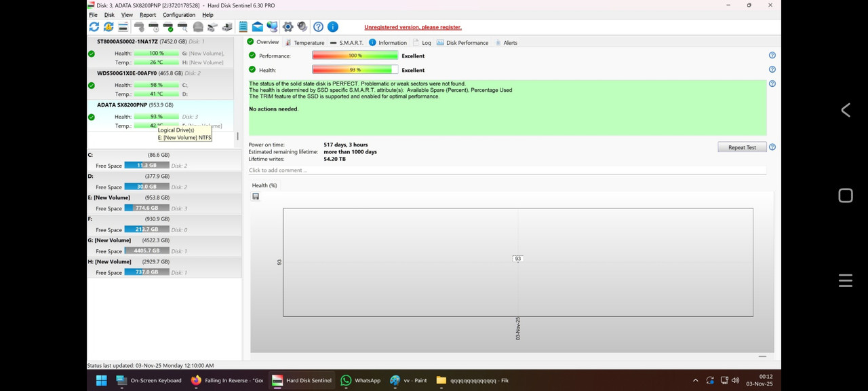Image resolution: width=868 pixels, height=391 pixels.
Task: Click the Unregistered version, please register link
Action: click(x=413, y=27)
